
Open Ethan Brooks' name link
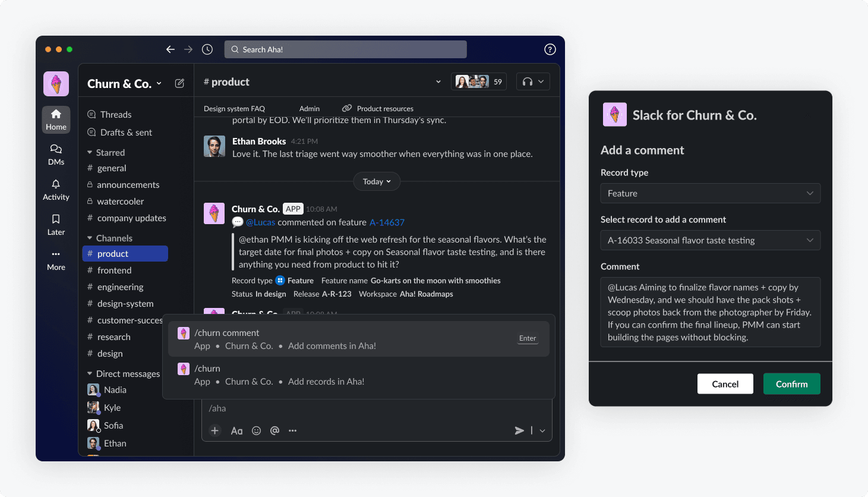coord(259,141)
